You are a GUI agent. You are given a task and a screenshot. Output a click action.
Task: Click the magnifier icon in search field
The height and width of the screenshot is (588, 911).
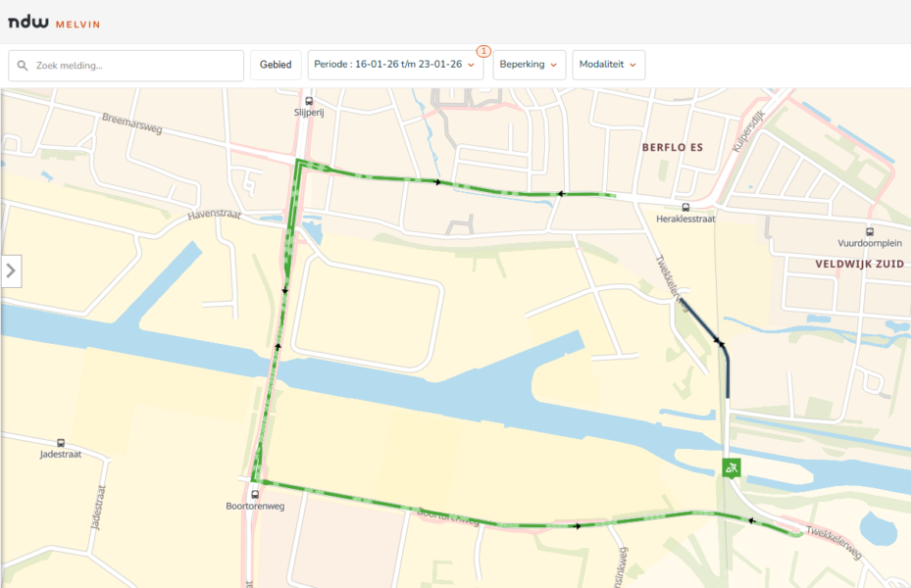22,65
